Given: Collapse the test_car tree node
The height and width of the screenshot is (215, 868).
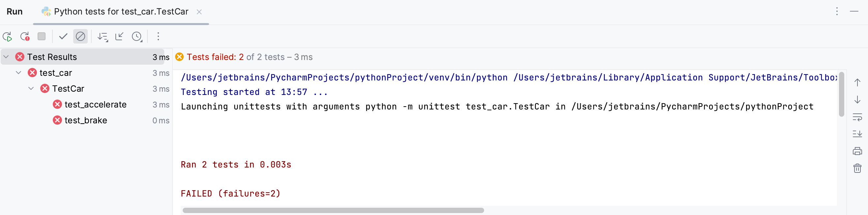Looking at the screenshot, I should 18,73.
